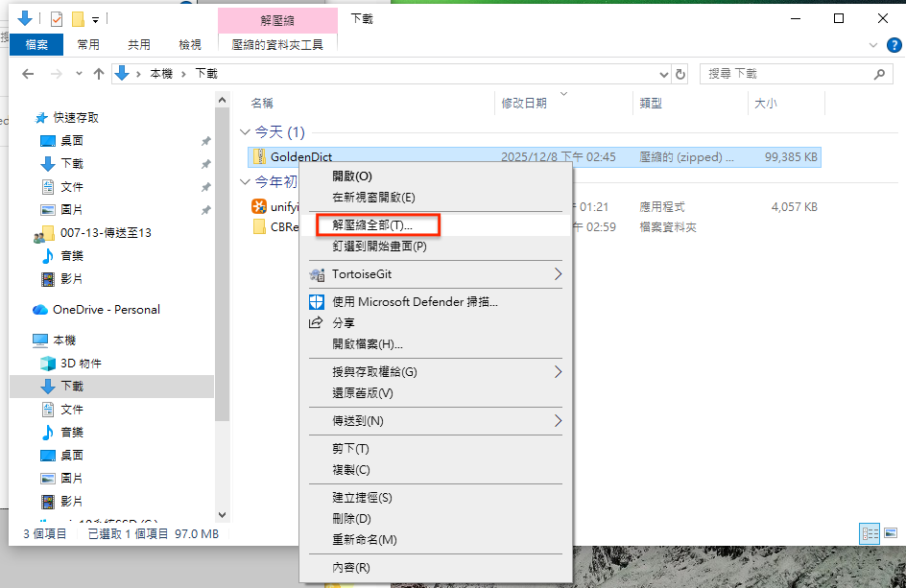Click the 檔案 file menu button
This screenshot has width=906, height=588.
(x=36, y=44)
